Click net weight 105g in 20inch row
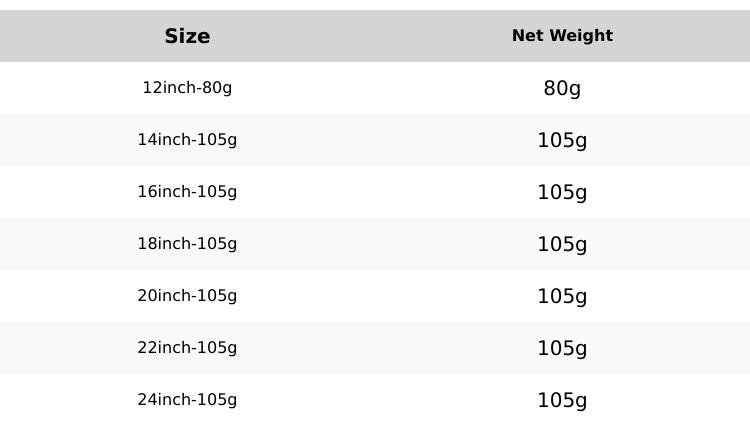The height and width of the screenshot is (426, 750). pyautogui.click(x=562, y=296)
